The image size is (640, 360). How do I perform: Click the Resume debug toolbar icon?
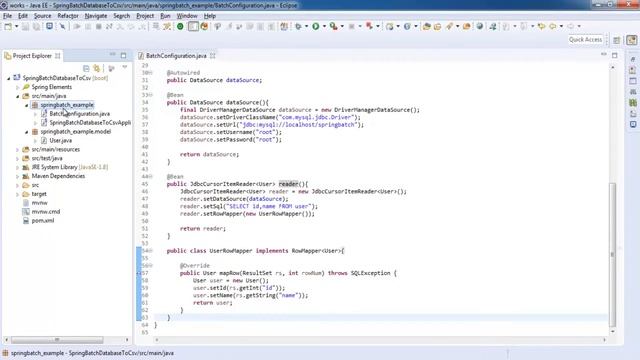coord(77,27)
